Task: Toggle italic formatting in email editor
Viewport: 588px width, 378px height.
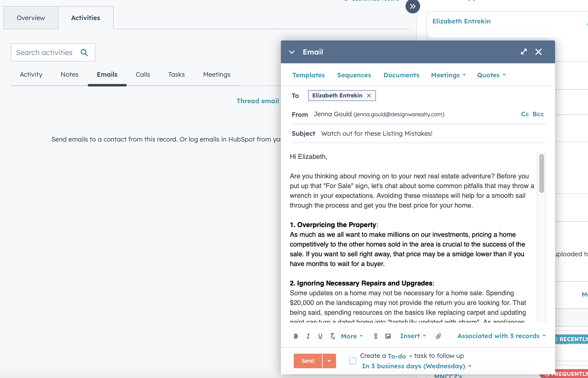Action: coord(308,336)
